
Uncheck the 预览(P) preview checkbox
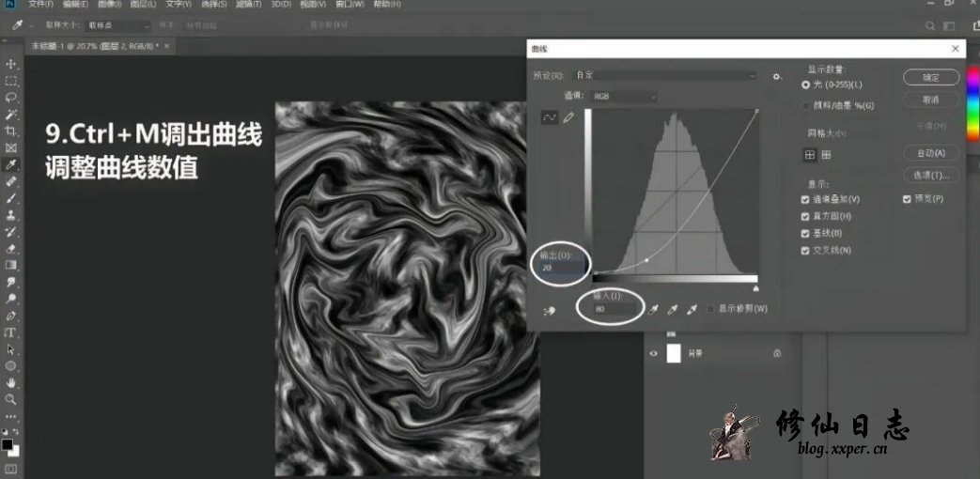tap(908, 199)
